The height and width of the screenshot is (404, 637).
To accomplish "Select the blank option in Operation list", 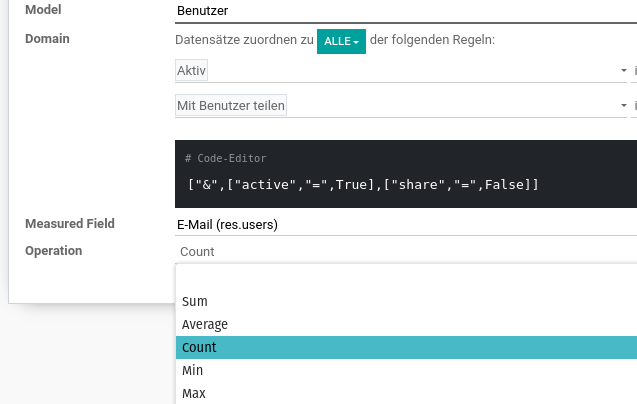I will [406, 278].
